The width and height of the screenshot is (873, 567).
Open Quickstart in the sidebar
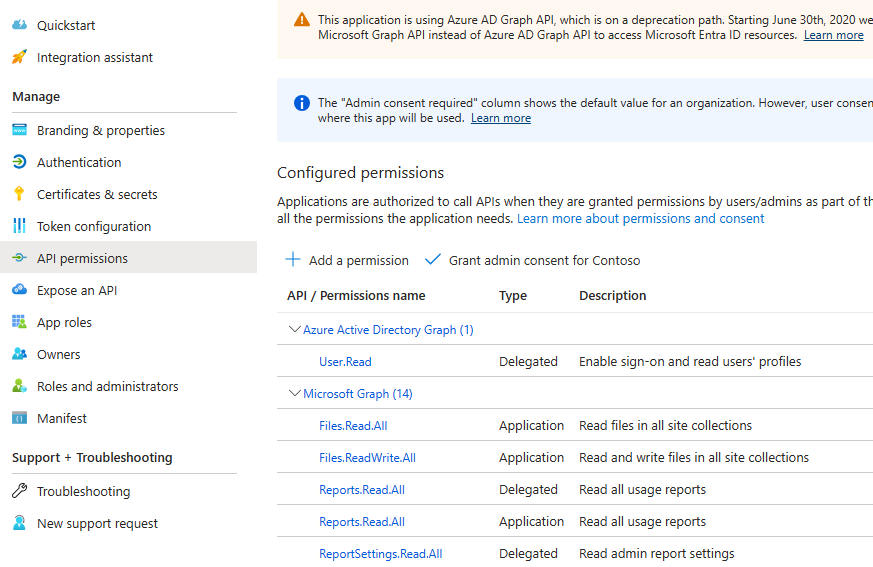(66, 25)
